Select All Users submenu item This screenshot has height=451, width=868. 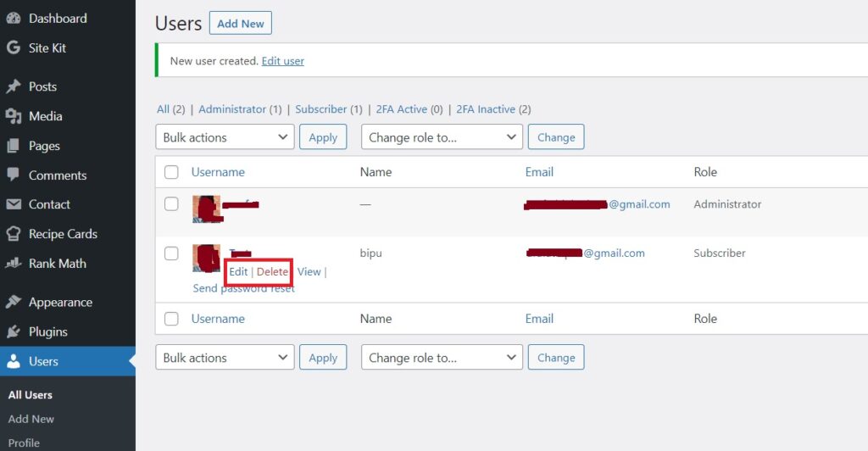[x=31, y=394]
